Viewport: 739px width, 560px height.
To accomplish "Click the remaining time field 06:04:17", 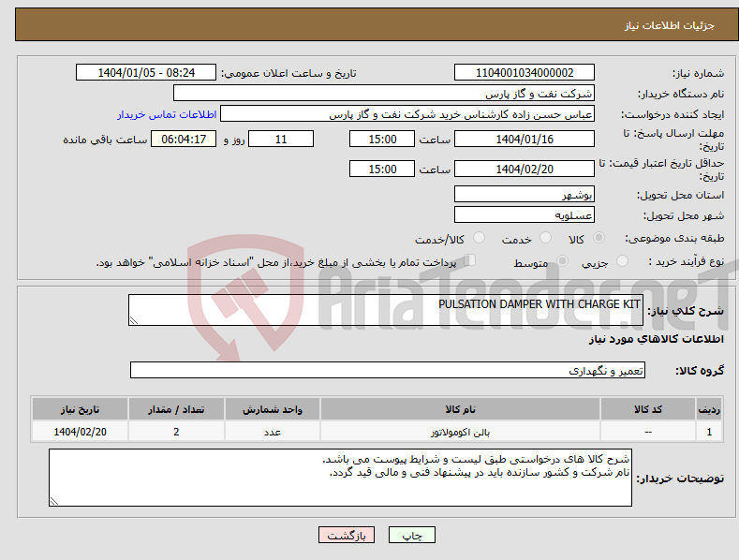I will tap(184, 139).
